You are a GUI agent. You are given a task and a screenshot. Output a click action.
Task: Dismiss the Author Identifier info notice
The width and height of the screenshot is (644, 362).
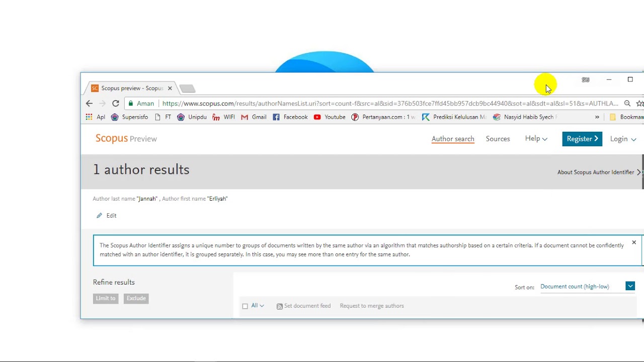click(634, 242)
